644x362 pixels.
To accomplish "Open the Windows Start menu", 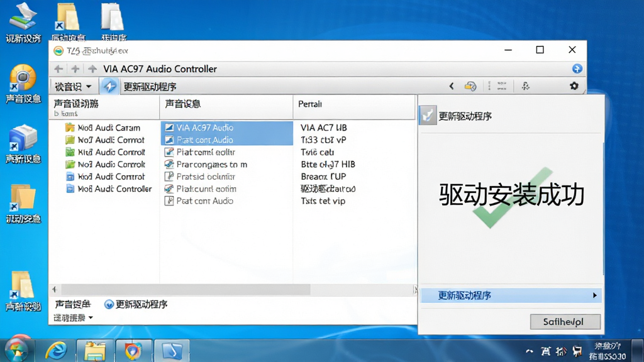I will [x=16, y=351].
